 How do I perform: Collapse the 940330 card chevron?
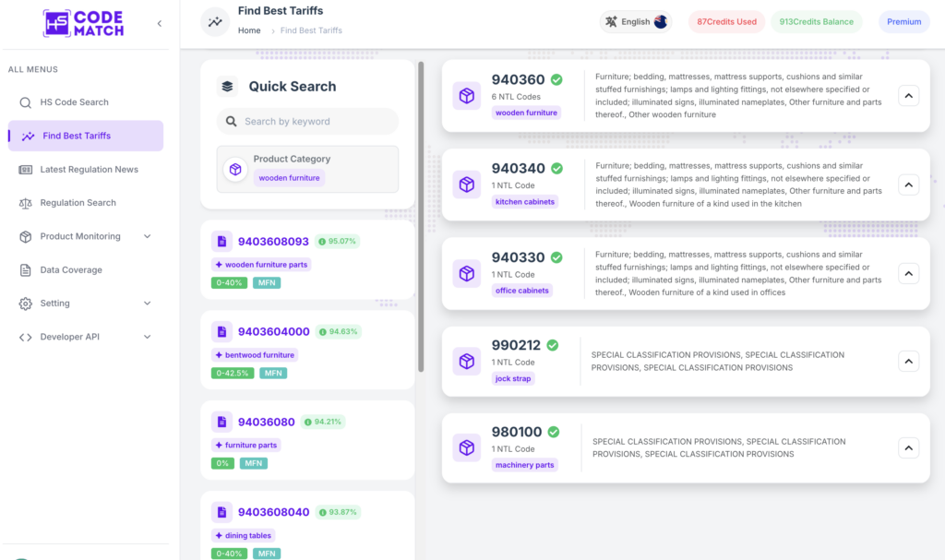pos(908,274)
